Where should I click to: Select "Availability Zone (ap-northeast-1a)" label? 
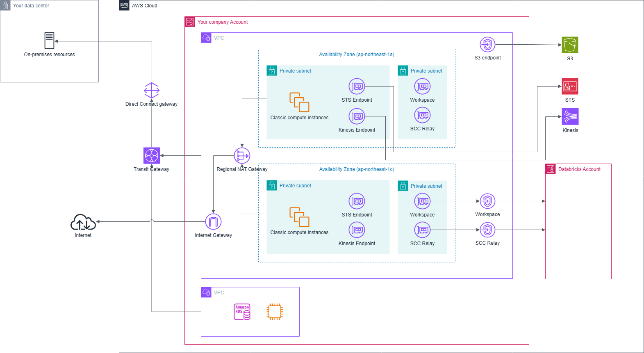(357, 55)
